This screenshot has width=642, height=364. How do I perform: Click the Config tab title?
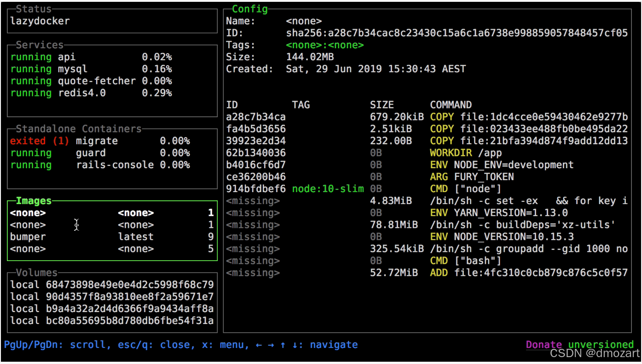[250, 9]
